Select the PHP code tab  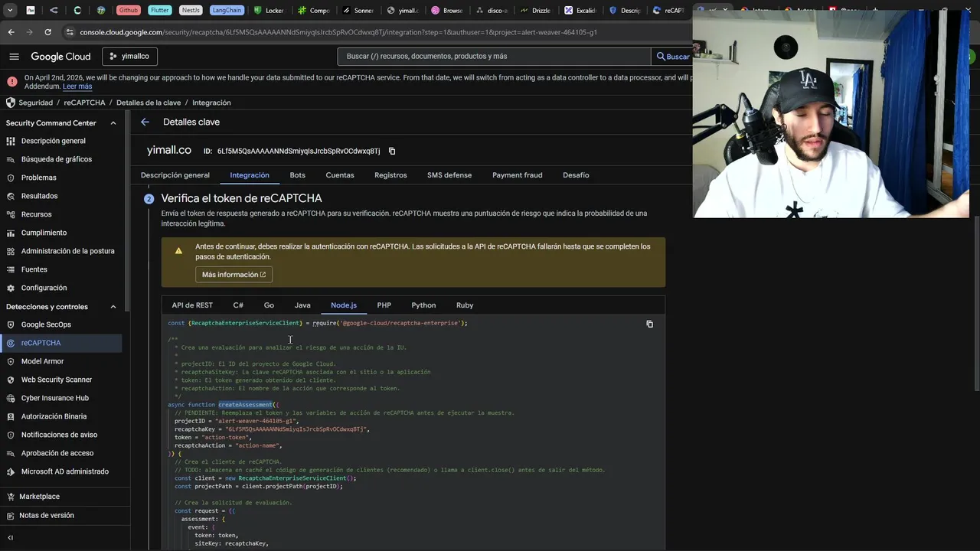point(384,305)
